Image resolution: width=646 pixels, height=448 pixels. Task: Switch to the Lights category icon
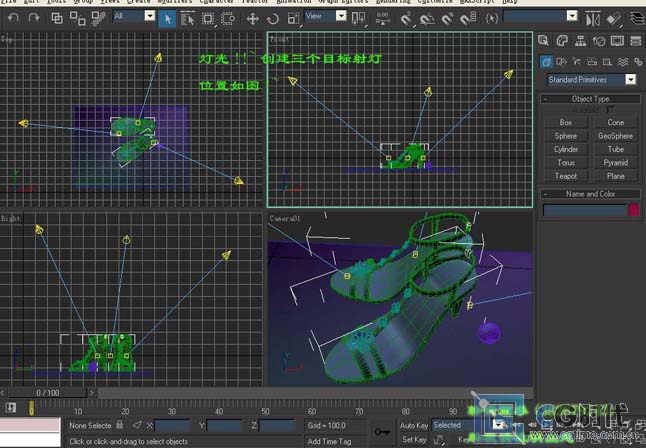(577, 60)
